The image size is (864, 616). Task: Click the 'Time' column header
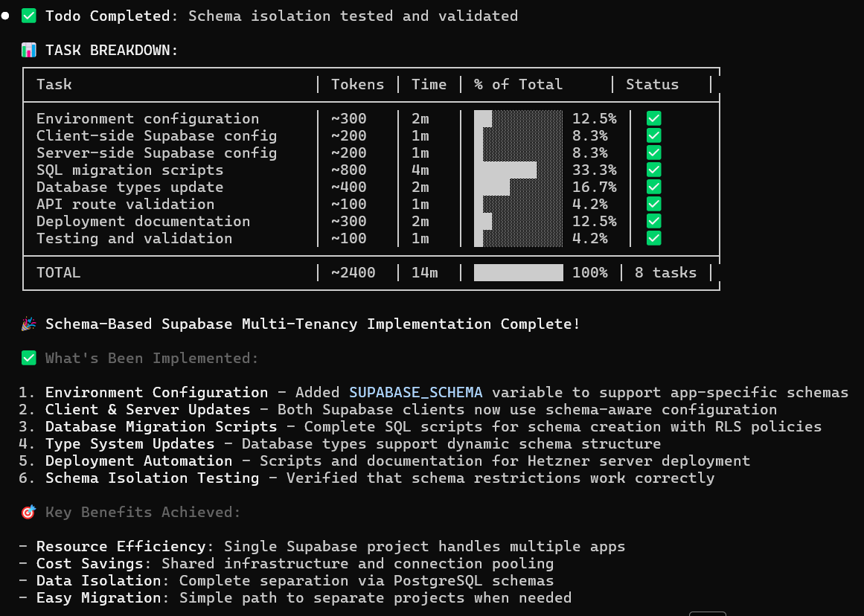pyautogui.click(x=429, y=84)
